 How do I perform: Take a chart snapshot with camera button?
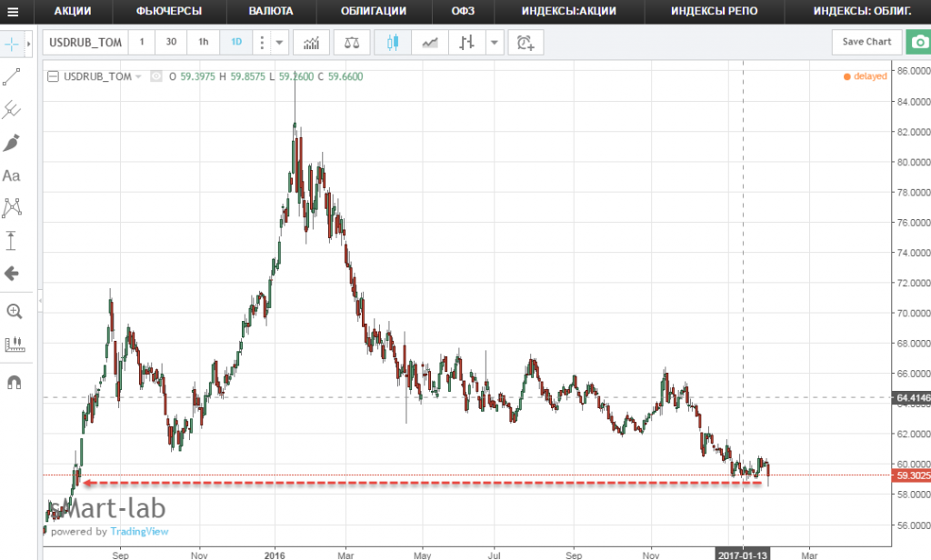pos(916,43)
